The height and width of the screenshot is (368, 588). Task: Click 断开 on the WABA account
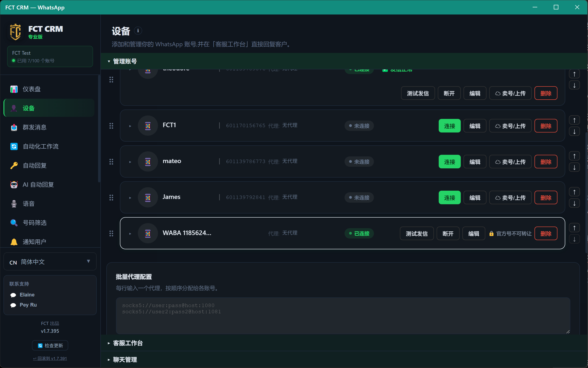pos(448,233)
